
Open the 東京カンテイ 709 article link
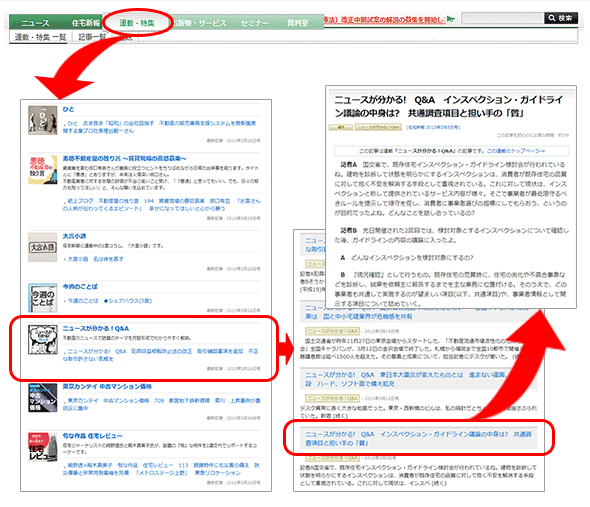coord(161,404)
